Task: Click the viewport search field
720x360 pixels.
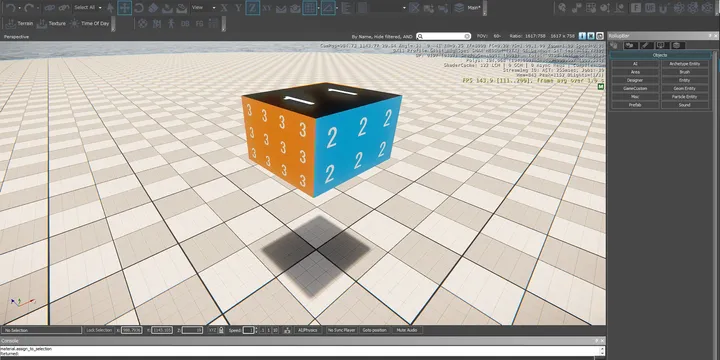Action: coord(444,36)
